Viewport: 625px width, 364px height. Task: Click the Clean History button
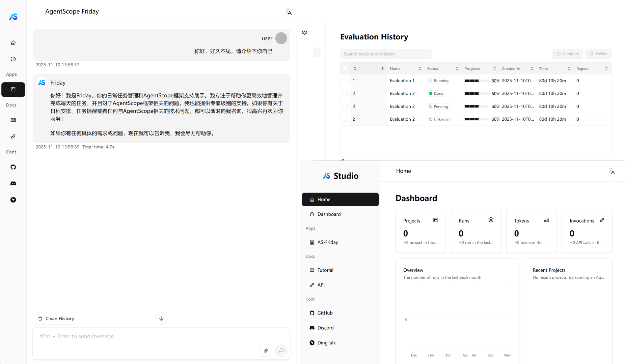(x=56, y=318)
